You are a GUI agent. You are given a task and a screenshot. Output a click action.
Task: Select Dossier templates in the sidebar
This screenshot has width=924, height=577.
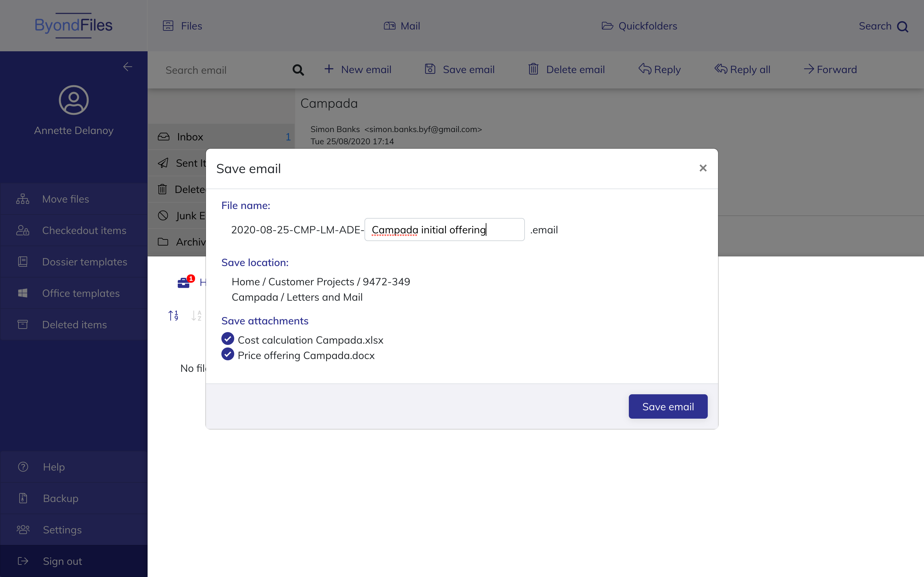point(84,262)
